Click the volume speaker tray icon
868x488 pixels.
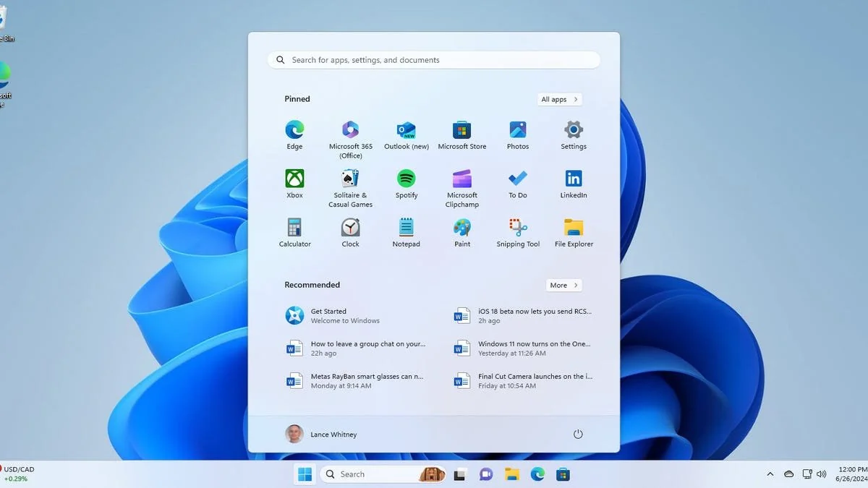click(x=821, y=474)
